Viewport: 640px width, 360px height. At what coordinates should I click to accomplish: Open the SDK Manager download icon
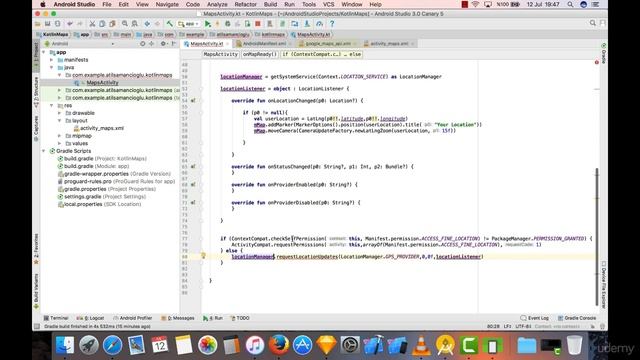tap(307, 24)
